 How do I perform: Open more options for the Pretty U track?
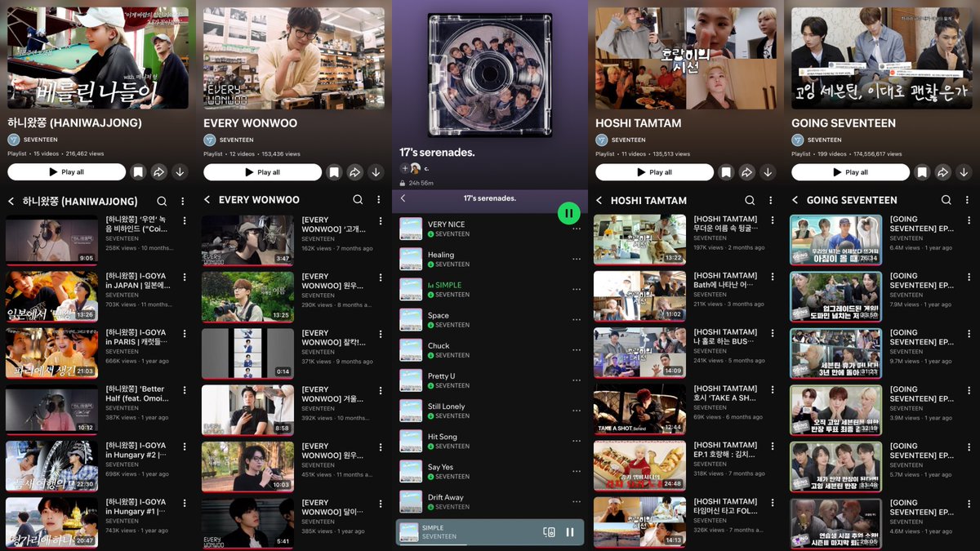(577, 380)
